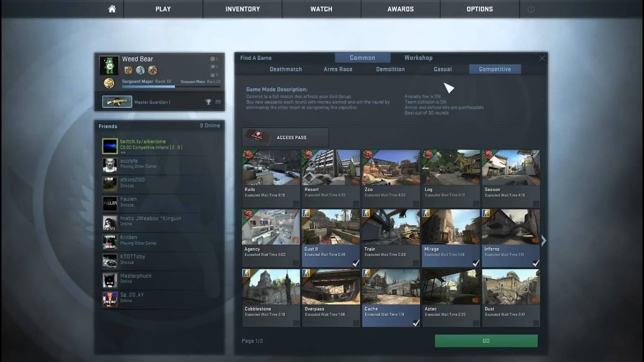This screenshot has width=644, height=362.
Task: Go to the Home screen icon
Action: (112, 9)
